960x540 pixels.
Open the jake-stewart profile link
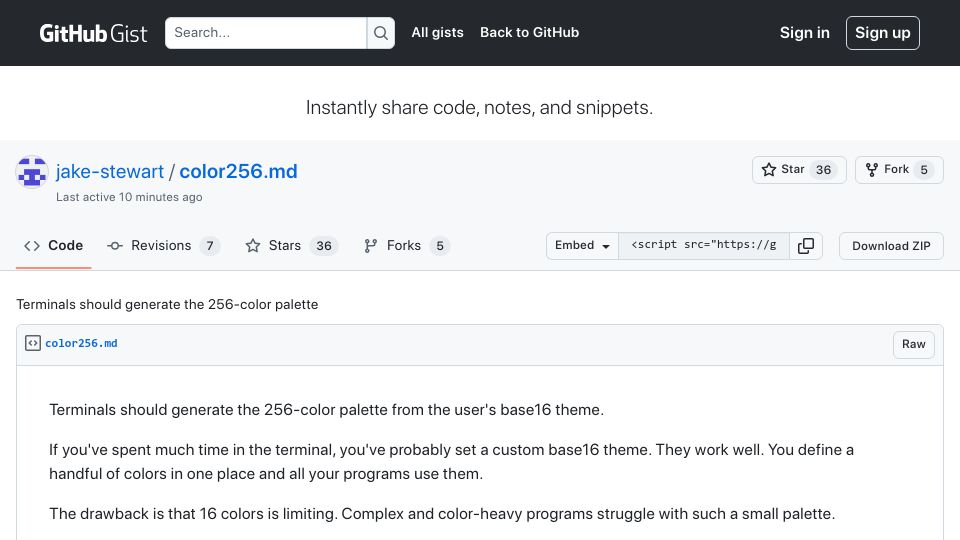point(110,171)
